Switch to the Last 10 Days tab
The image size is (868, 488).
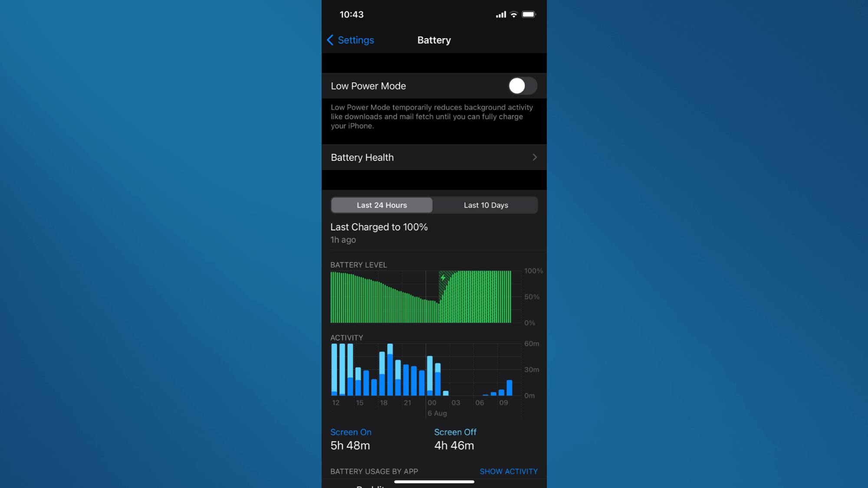point(486,204)
